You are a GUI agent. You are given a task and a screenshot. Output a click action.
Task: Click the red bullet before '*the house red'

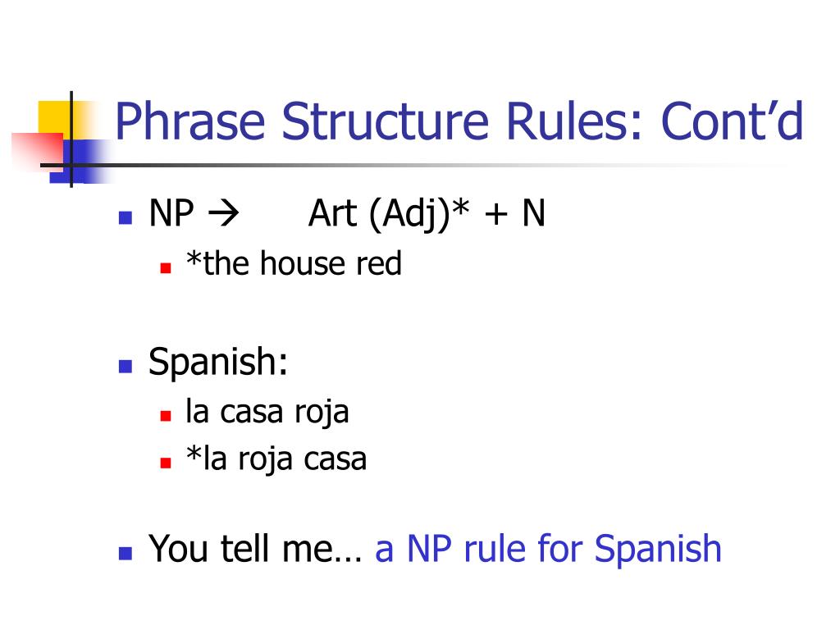point(166,268)
